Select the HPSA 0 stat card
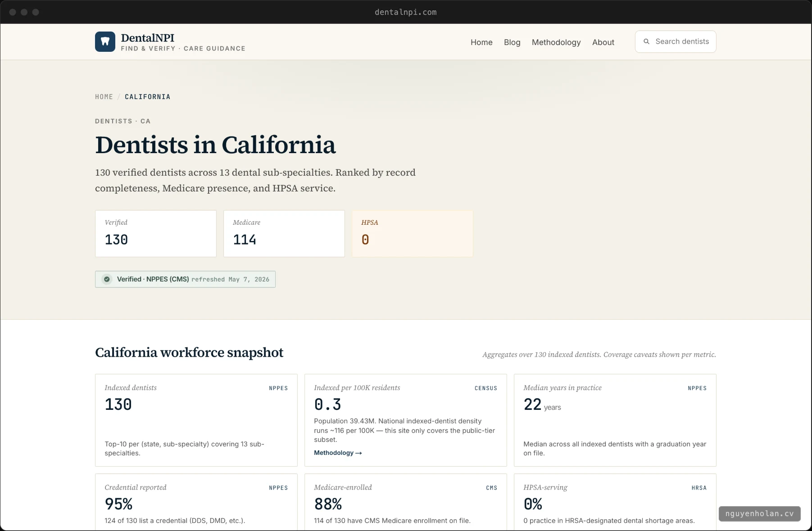 tap(413, 234)
